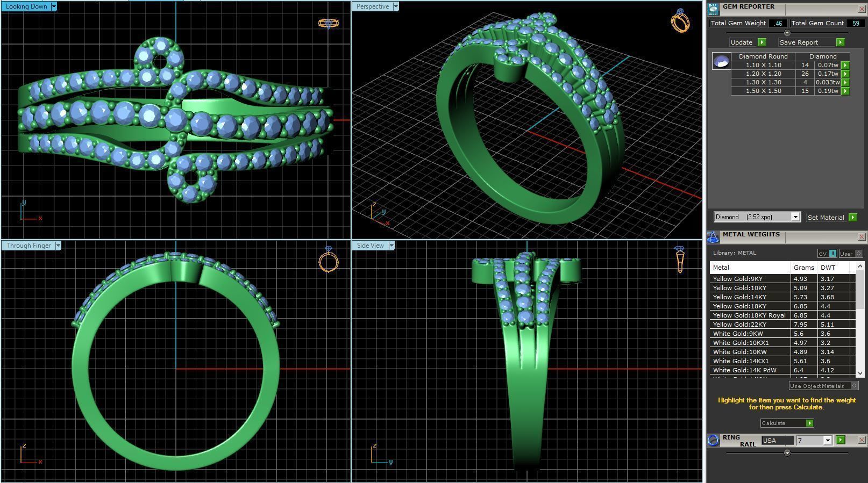Select Yellow Gold:18KY Royal row
Screen dimensions: 868x483
point(782,315)
